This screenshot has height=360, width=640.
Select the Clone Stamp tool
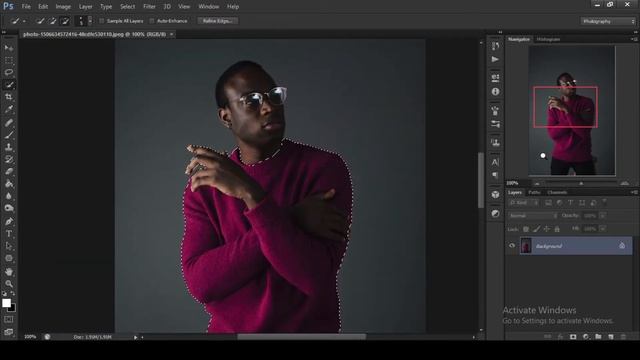[x=9, y=147]
